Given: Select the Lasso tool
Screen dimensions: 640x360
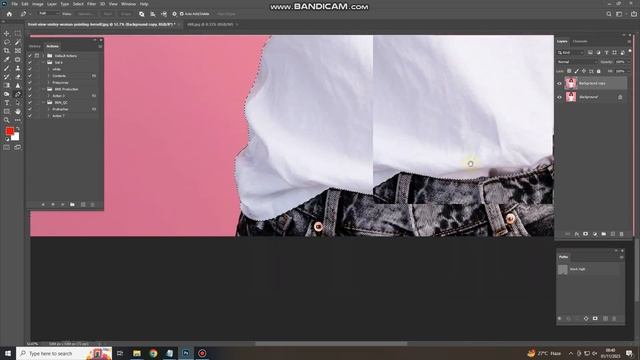Looking at the screenshot, I should [7, 42].
